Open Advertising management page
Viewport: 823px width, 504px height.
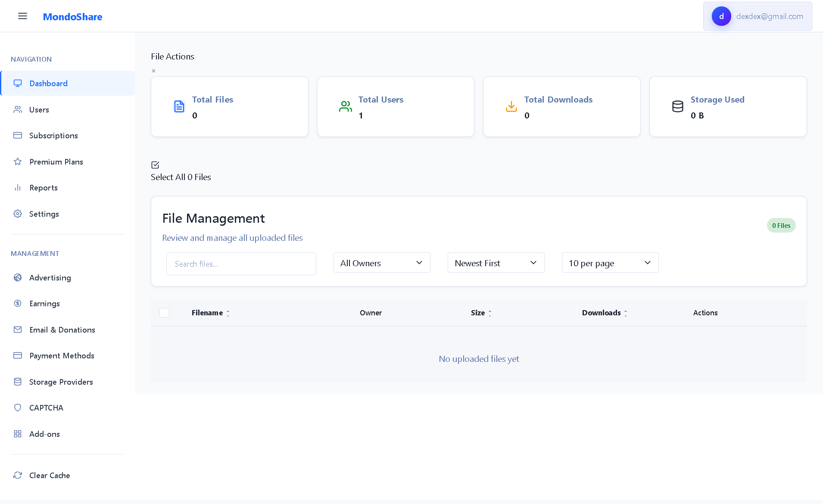click(68, 277)
